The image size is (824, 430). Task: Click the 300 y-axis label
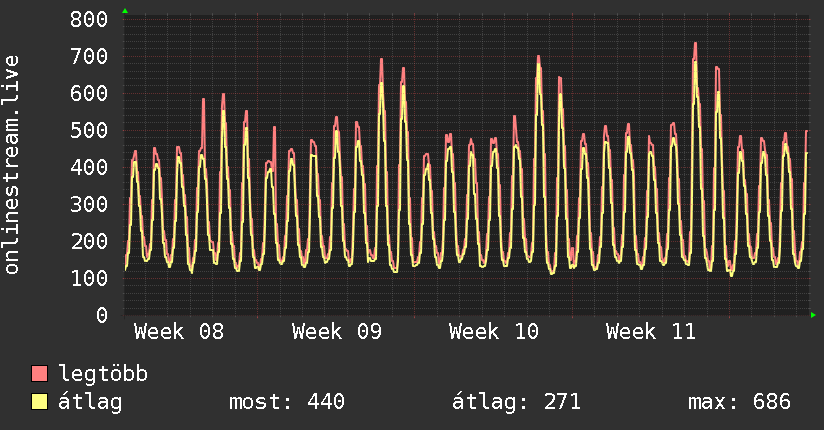click(90, 204)
